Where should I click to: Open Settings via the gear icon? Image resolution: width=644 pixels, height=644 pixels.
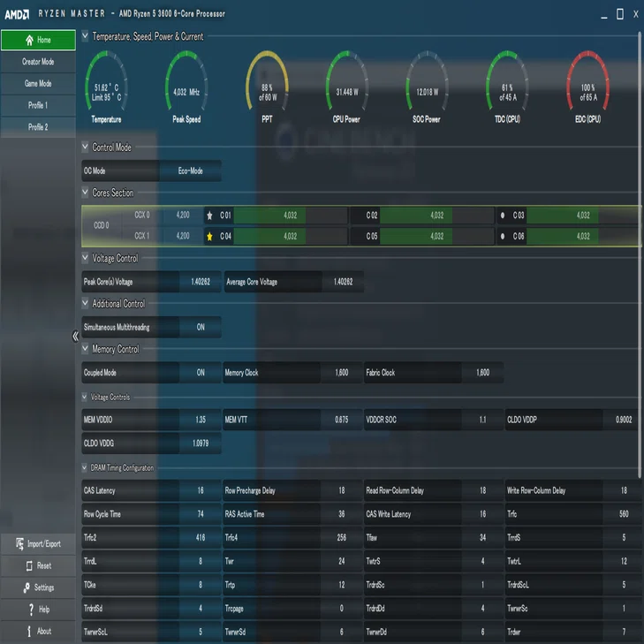click(27, 587)
